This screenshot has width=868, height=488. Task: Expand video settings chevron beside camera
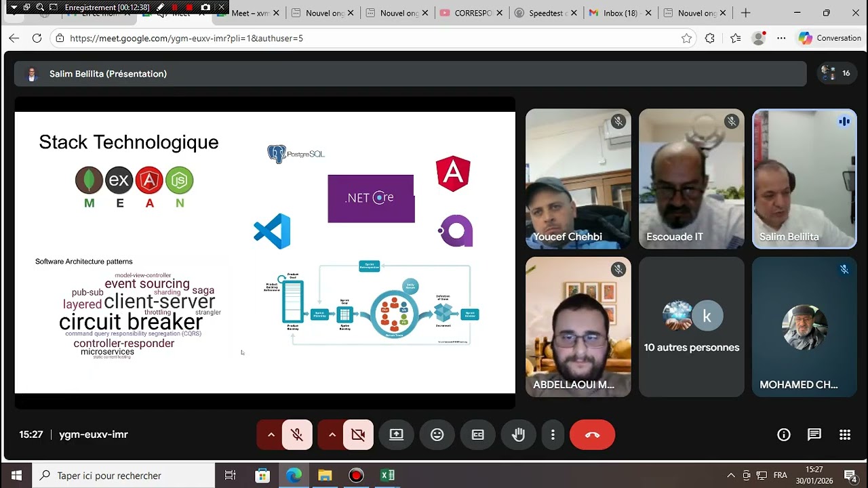[x=332, y=434]
